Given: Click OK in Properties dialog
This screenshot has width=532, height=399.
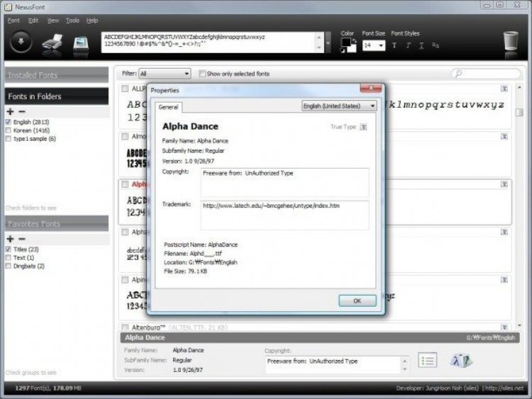Looking at the screenshot, I should [x=358, y=300].
